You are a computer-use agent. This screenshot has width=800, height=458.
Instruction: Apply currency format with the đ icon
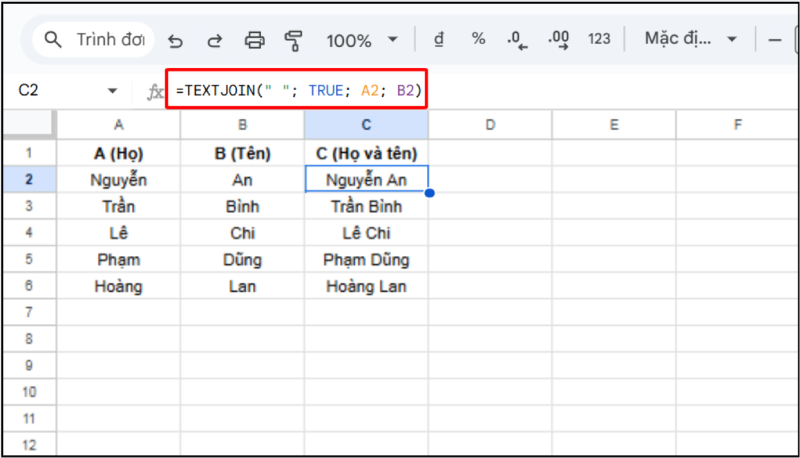439,39
